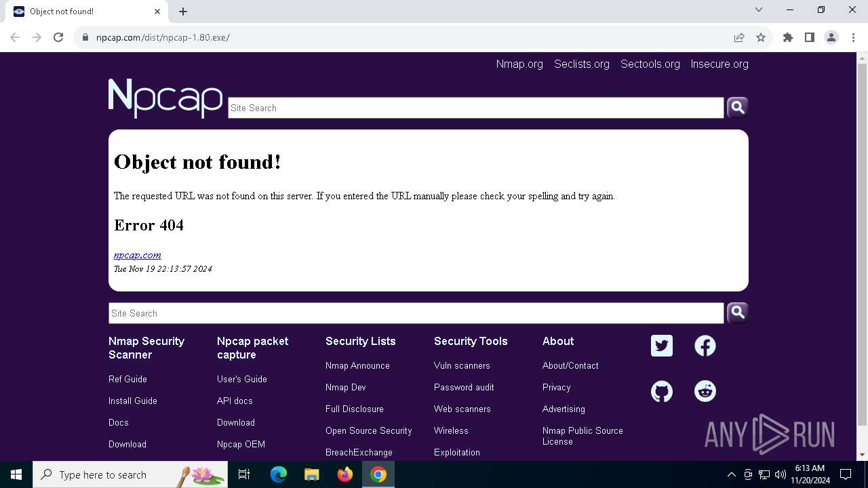
Task: Open notification center
Action: click(x=846, y=474)
